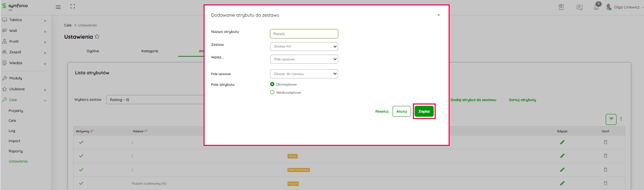The image size is (644, 190).
Task: Switch to the Kategorie tab
Action: [x=150, y=51]
